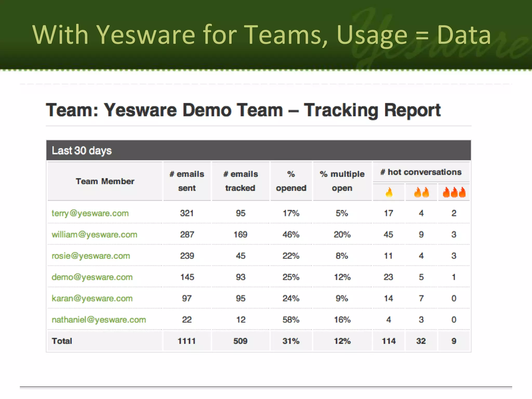Screen dimensions: 532x399
Task: Click rosie's multiple open value 8%
Action: coord(342,256)
